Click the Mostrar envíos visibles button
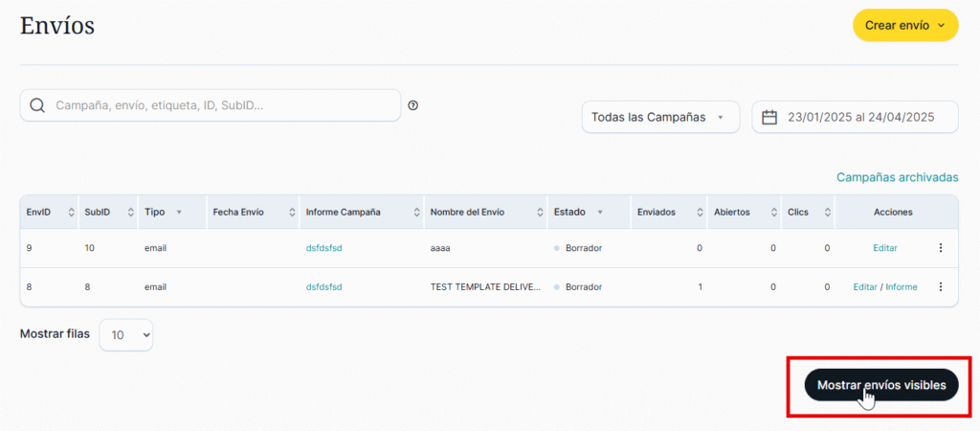 click(880, 385)
